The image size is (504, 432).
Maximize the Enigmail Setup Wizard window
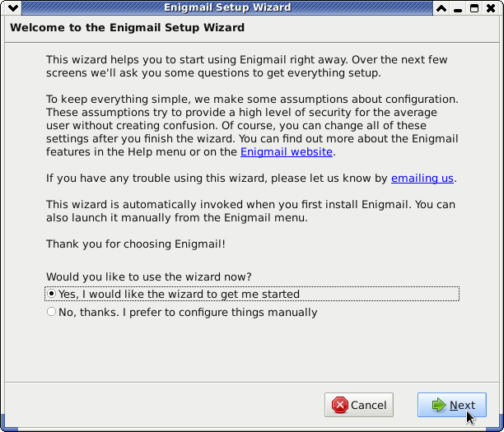pyautogui.click(x=474, y=8)
